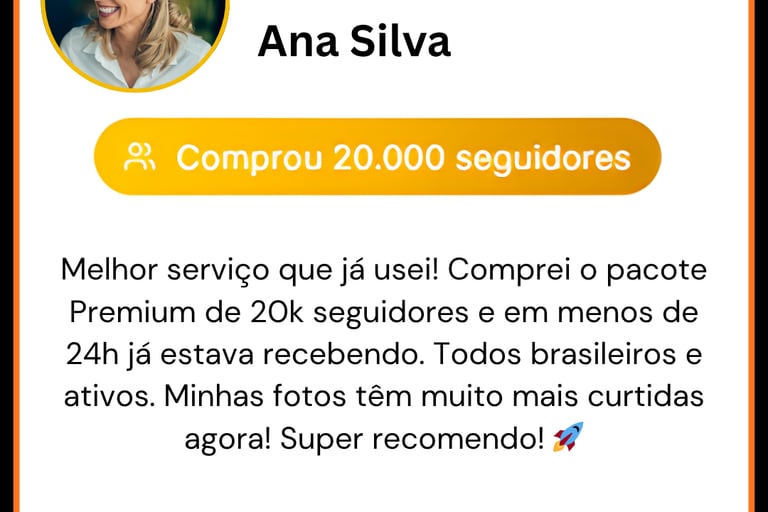Screen dimensions: 768x512
Task: Click the followers people icon in yellow badge
Action: click(x=140, y=157)
